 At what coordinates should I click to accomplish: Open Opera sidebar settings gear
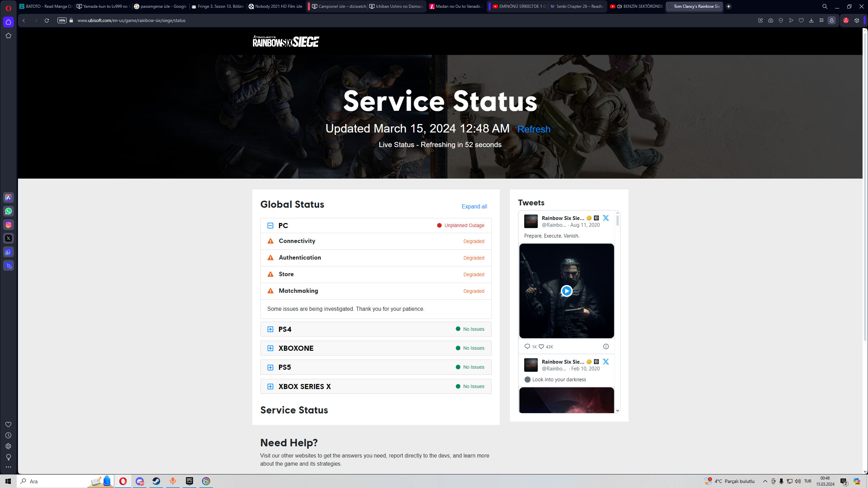click(x=8, y=446)
